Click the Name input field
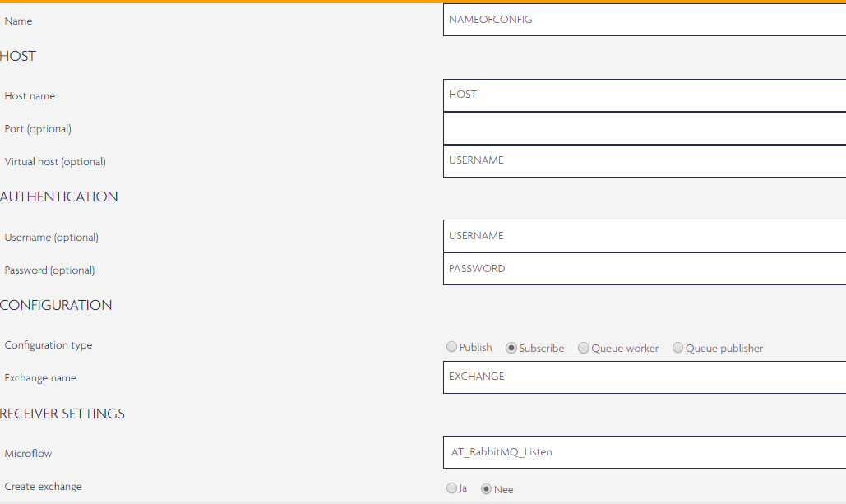This screenshot has width=846, height=504. coord(645,20)
